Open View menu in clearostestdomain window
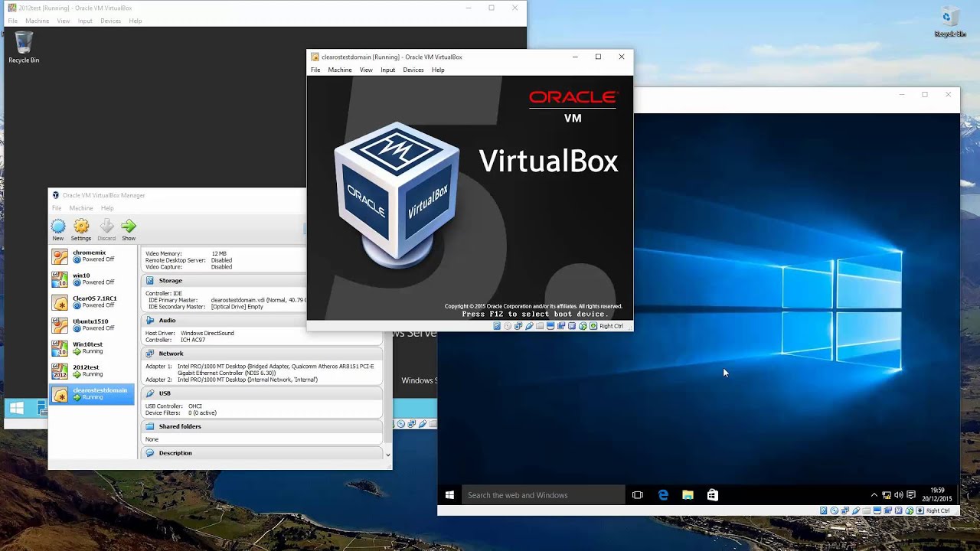The width and height of the screenshot is (980, 551). (366, 70)
